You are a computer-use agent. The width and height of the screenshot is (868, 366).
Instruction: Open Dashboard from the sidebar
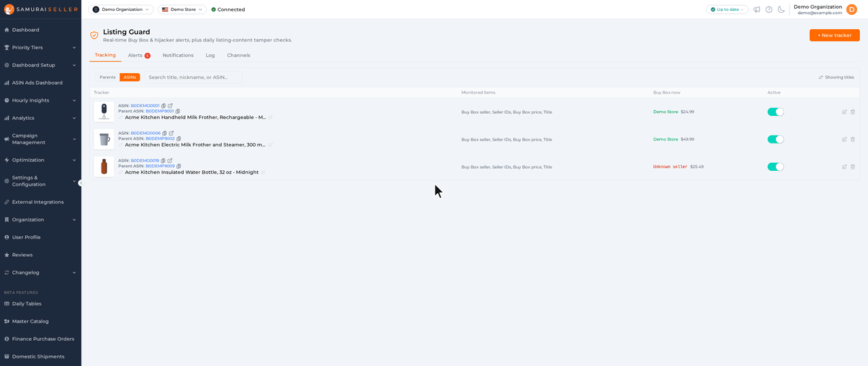[41, 30]
